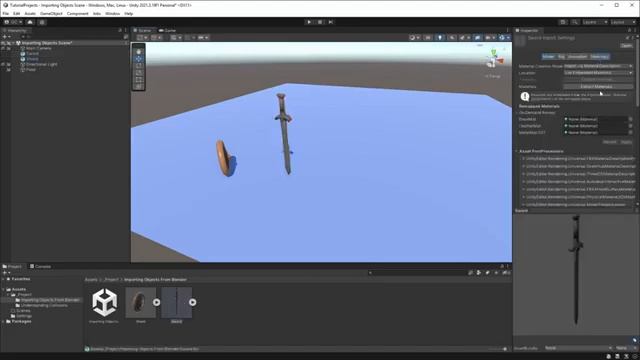Toggle 2D view mode in scene

[x=428, y=38]
